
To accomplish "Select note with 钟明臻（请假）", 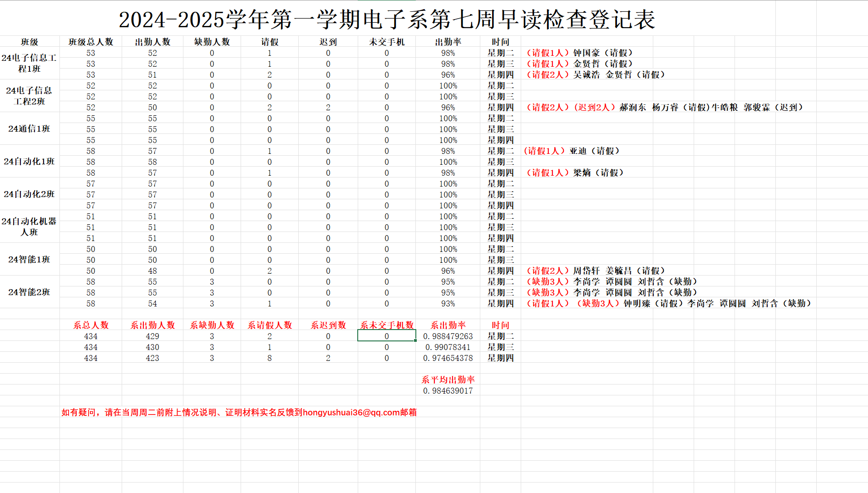I will coord(668,304).
